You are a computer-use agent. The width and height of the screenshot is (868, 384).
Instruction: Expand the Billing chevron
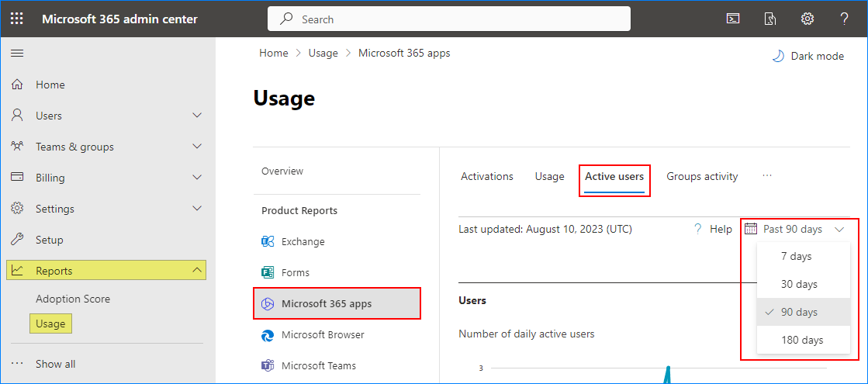point(196,178)
